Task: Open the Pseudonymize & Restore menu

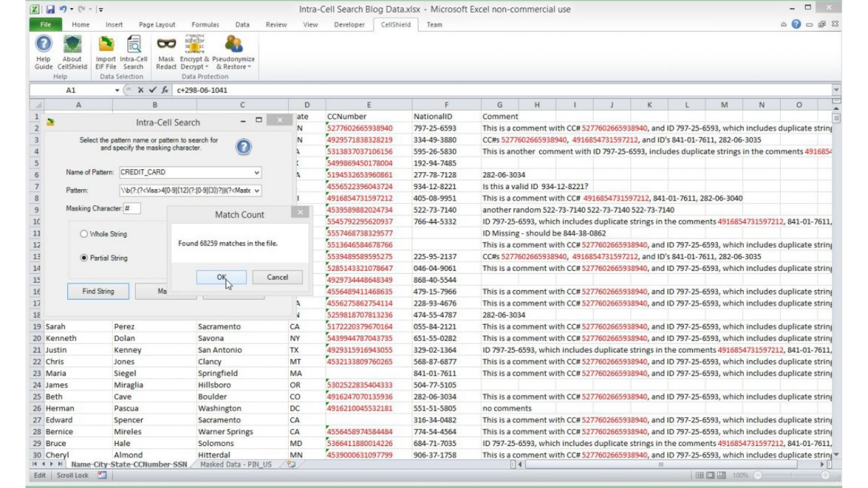Action: [x=234, y=52]
